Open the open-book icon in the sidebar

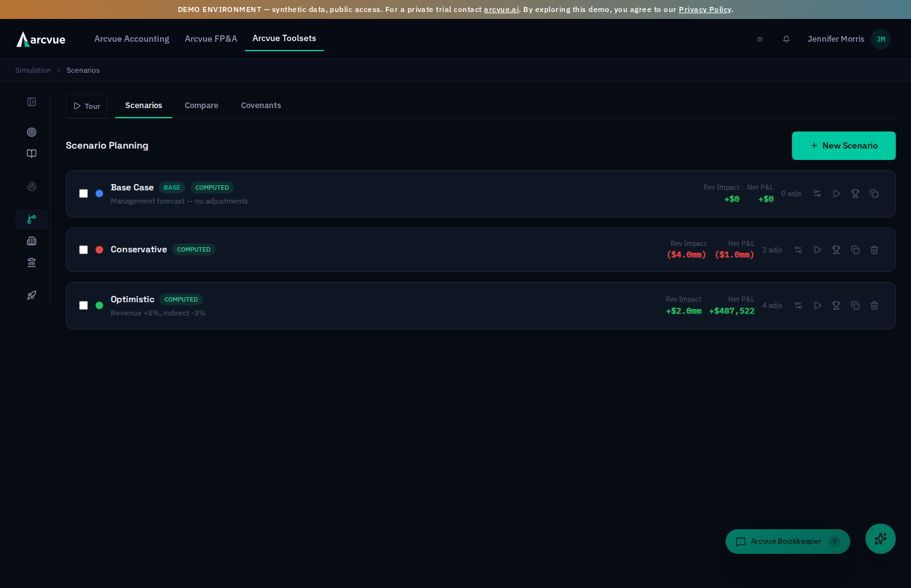(x=32, y=154)
